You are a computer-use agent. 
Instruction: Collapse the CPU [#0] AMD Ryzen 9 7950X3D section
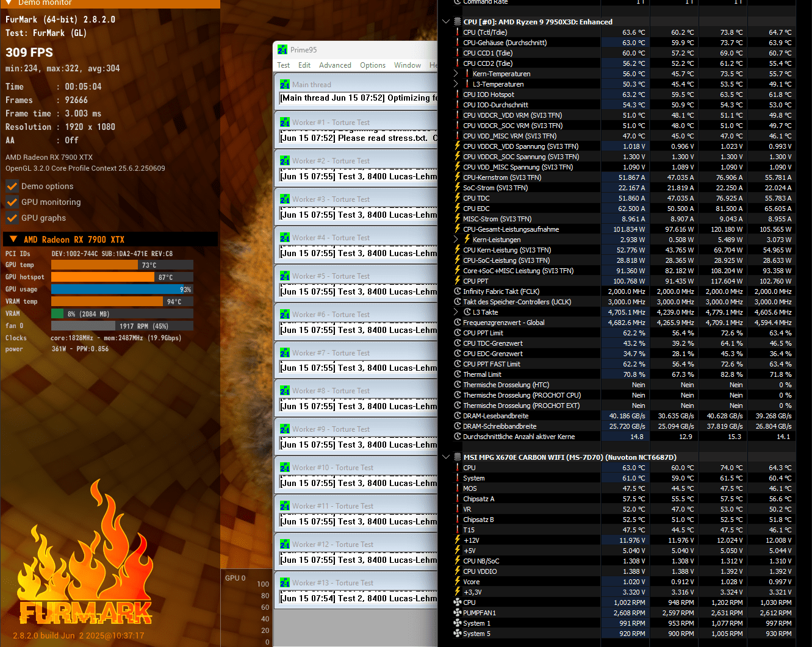coord(446,22)
